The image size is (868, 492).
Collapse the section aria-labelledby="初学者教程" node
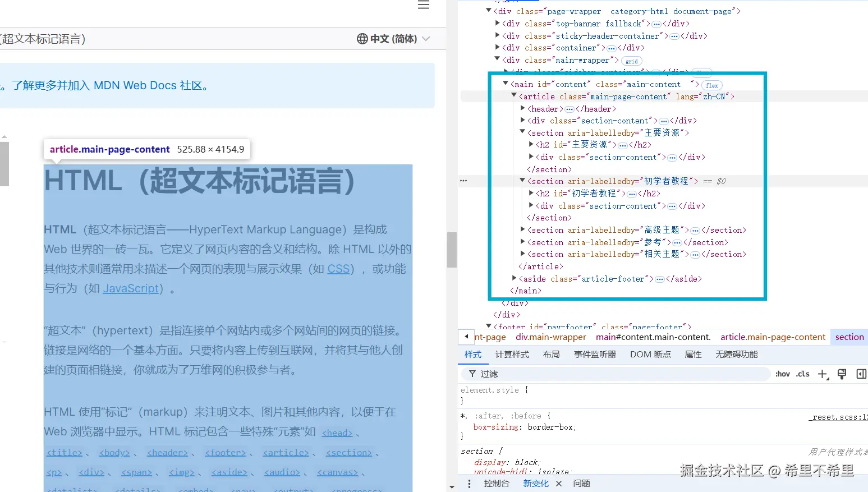tap(522, 180)
